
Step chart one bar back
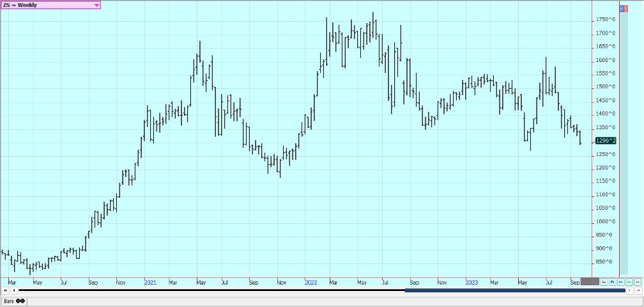[x=13, y=290]
